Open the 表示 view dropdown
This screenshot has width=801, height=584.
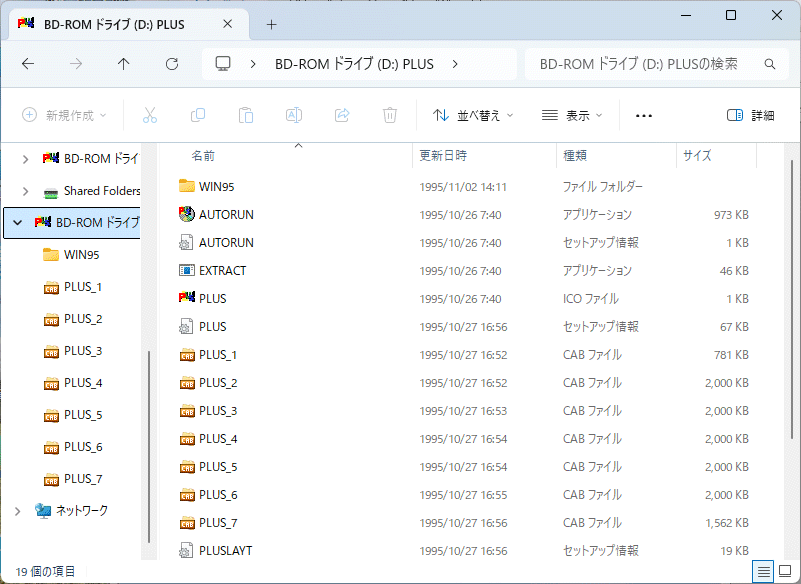pyautogui.click(x=573, y=115)
